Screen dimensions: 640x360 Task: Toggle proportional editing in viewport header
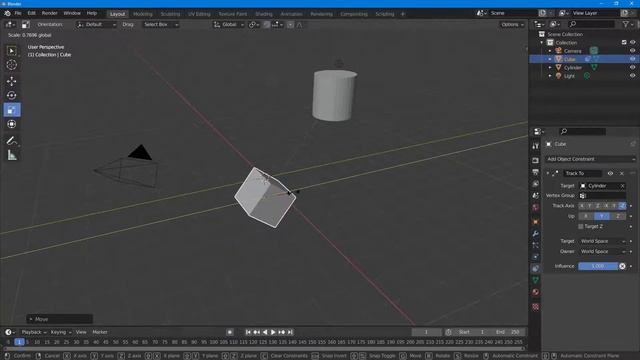[290, 24]
